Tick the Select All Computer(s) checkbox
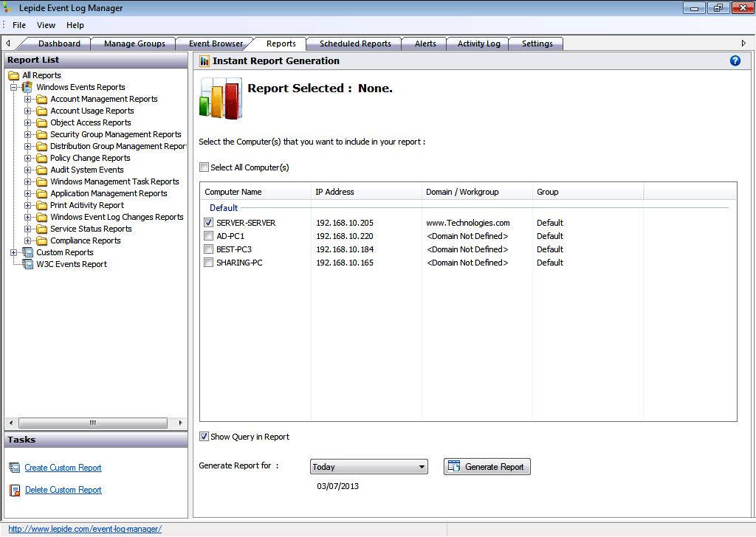Screen dimensions: 756x537 click(204, 167)
